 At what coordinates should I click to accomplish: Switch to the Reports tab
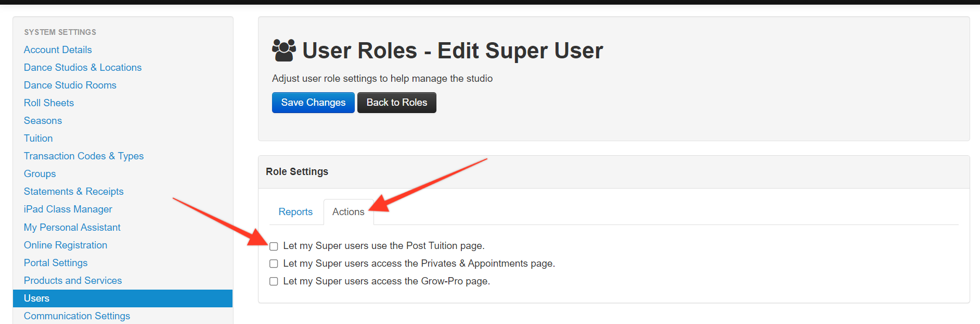[x=295, y=212]
